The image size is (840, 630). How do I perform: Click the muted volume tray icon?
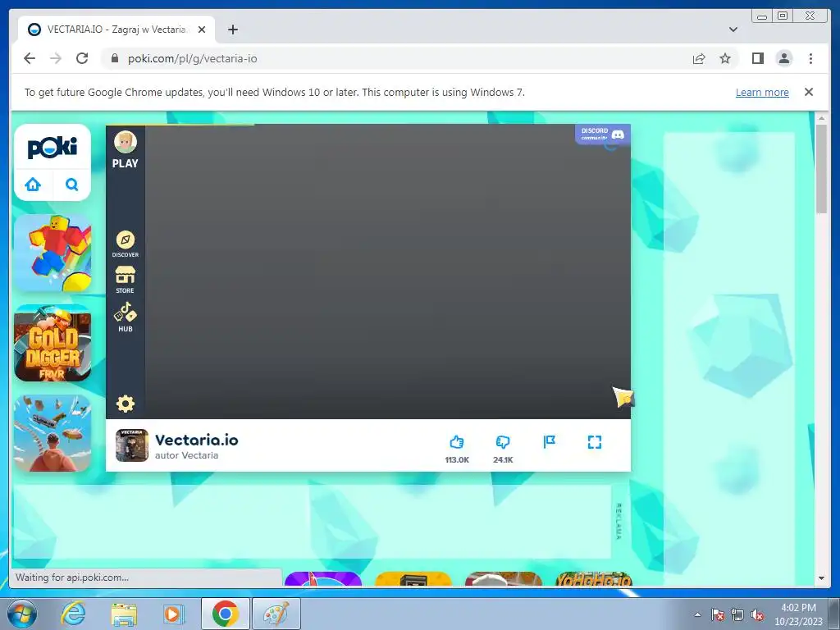pyautogui.click(x=757, y=615)
